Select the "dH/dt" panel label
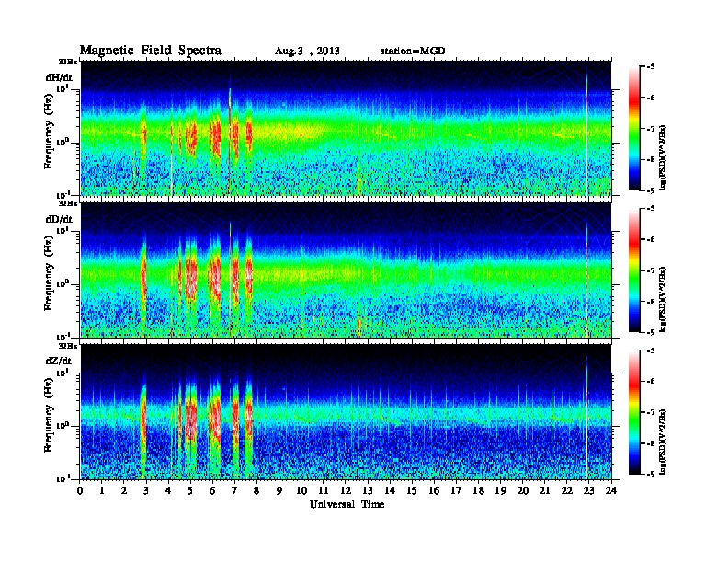Screen dimensions: 728x563 click(x=59, y=77)
